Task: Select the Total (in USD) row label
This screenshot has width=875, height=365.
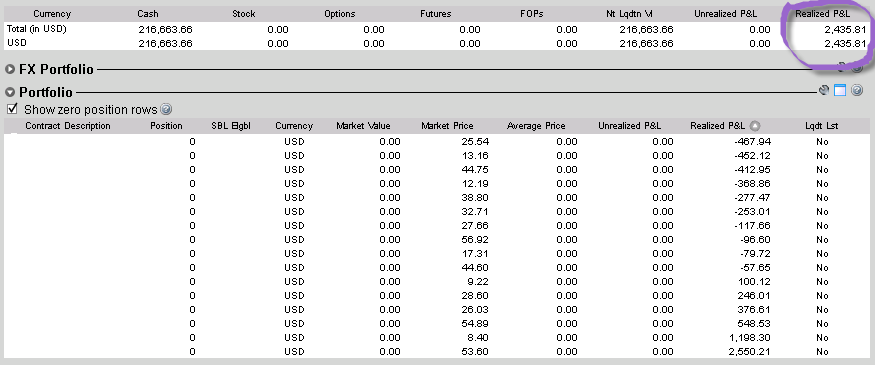Action: coord(36,29)
